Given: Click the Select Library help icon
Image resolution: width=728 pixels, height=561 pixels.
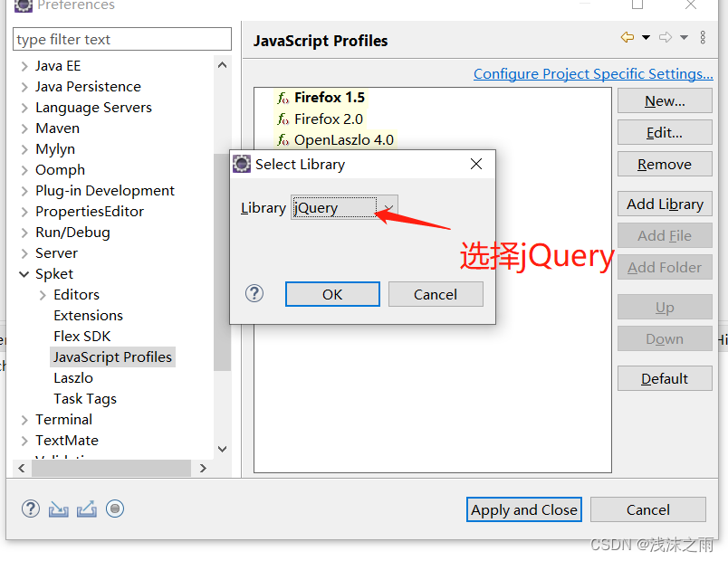Looking at the screenshot, I should 254,293.
